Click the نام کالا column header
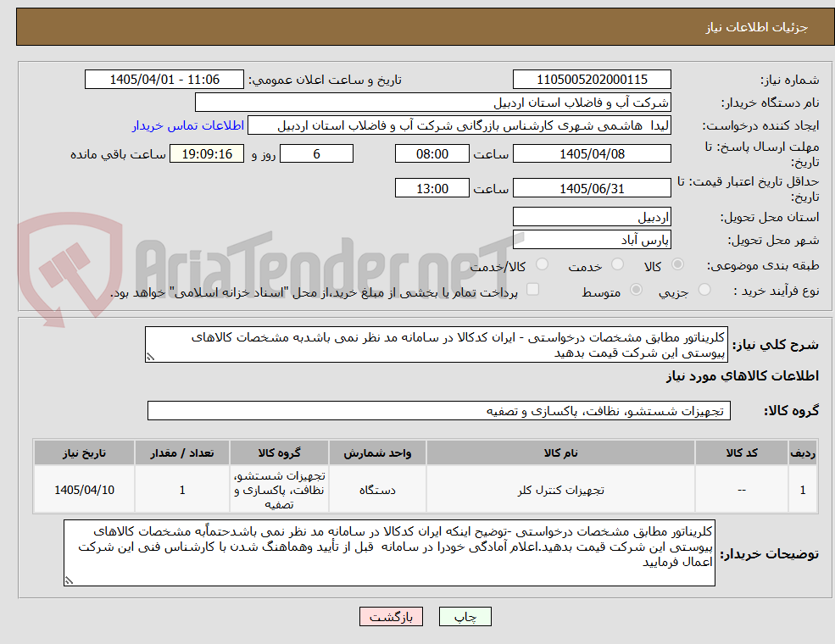Image resolution: width=835 pixels, height=644 pixels. 560,453
